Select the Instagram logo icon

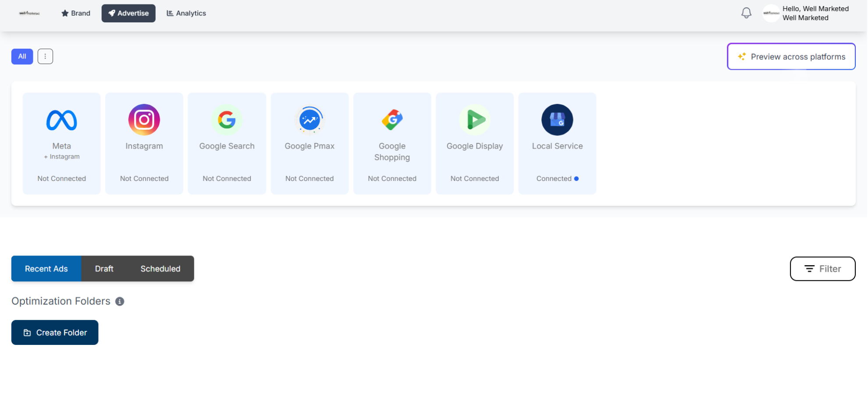pyautogui.click(x=144, y=120)
